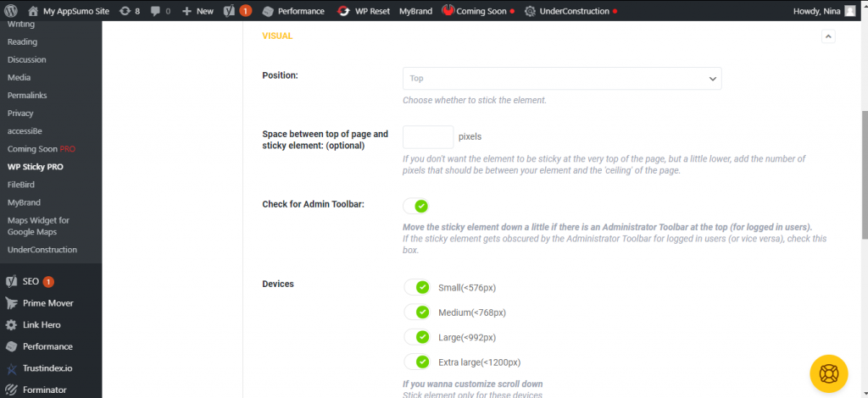This screenshot has width=868, height=398.
Task: Collapse the VISUAL section with chevron
Action: (x=828, y=36)
